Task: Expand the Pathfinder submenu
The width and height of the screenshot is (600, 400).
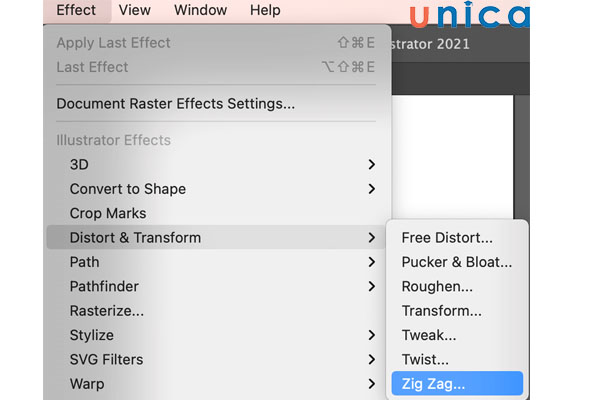Action: tap(103, 286)
